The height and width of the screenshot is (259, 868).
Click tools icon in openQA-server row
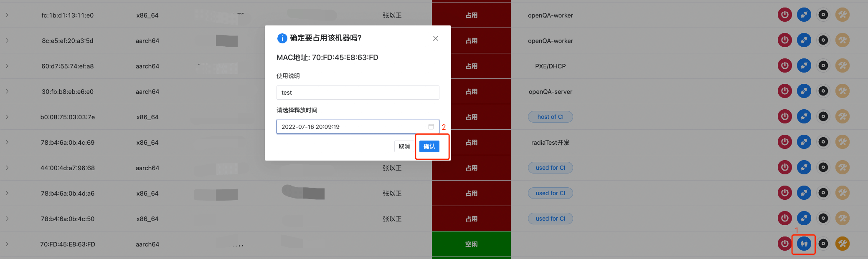click(842, 91)
